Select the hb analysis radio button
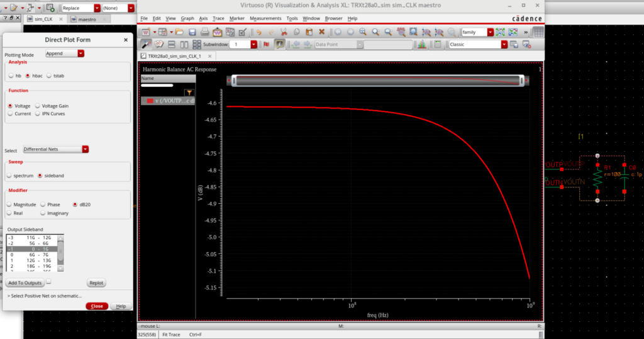The width and height of the screenshot is (644, 339). pyautogui.click(x=11, y=75)
